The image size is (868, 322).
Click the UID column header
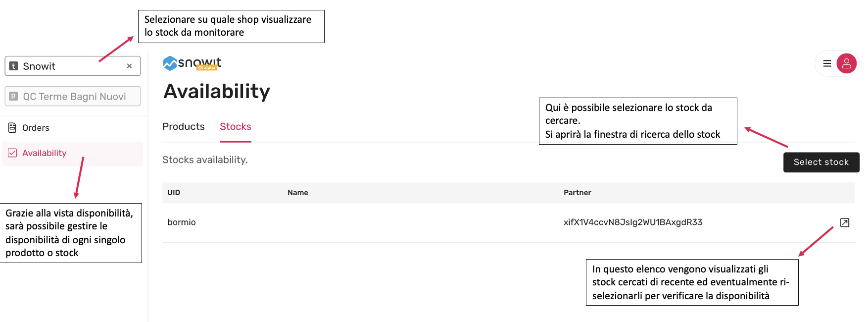coord(174,193)
